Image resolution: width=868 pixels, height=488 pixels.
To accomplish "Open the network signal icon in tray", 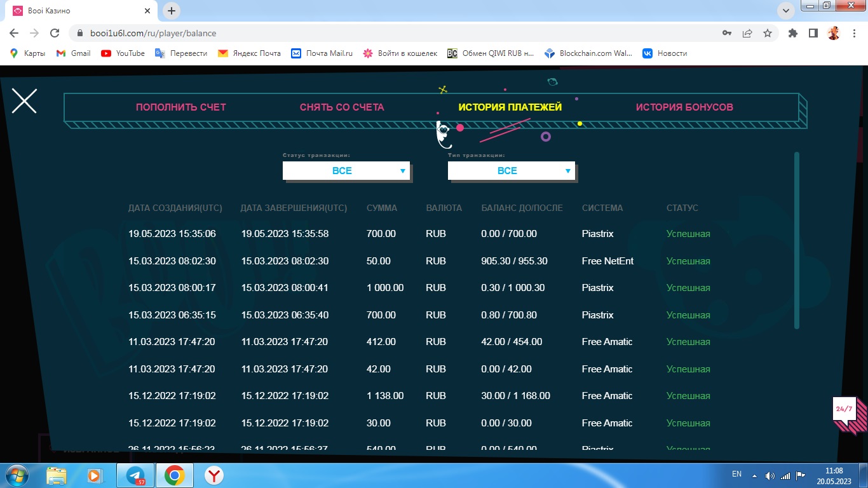I will tap(785, 475).
